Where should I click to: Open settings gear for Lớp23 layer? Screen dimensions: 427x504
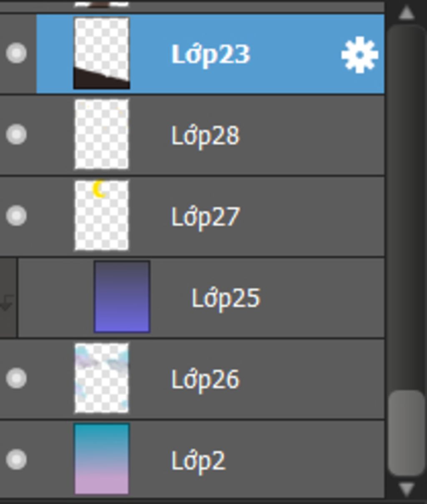point(359,55)
